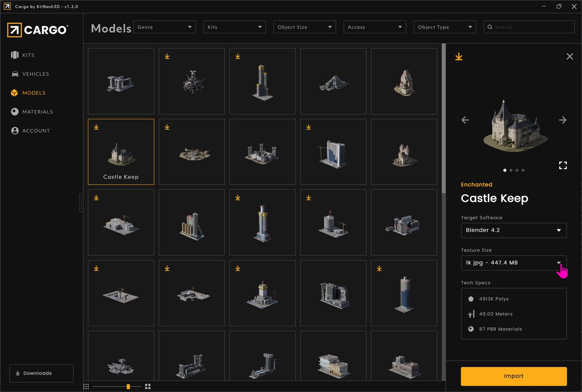Click the models grid vertical scrollbar
Viewport: 582px width, 392px height.
(443, 119)
